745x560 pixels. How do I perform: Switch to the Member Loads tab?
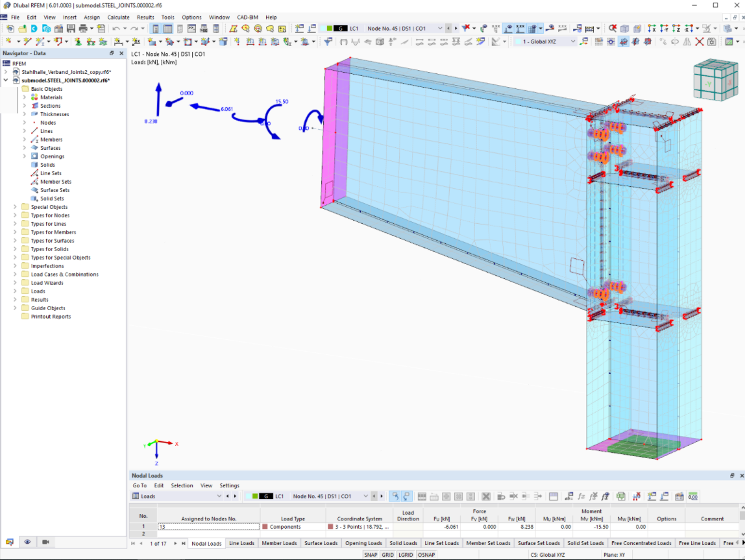point(279,543)
